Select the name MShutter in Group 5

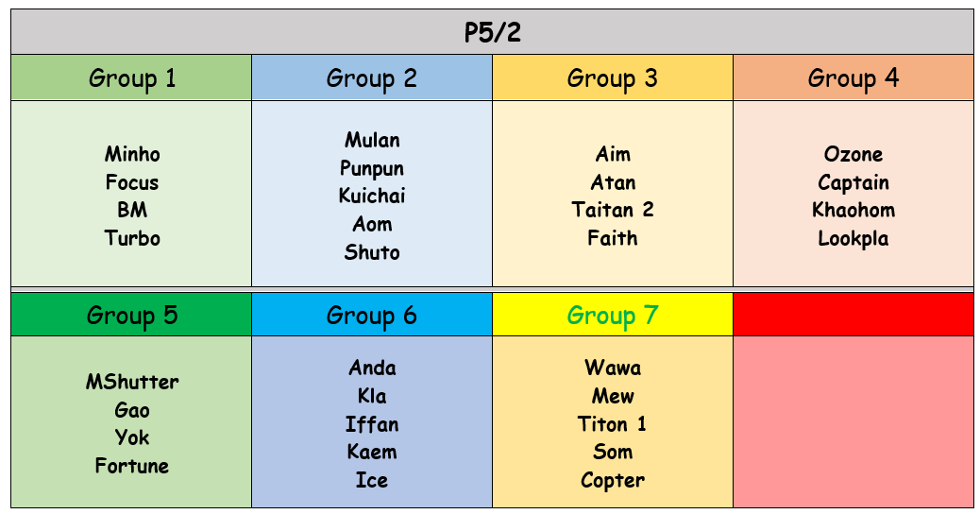132,382
